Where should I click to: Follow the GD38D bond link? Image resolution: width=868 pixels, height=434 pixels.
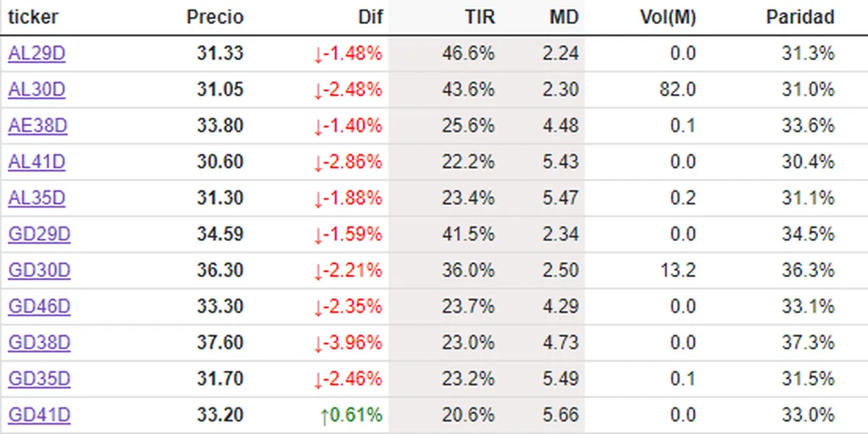click(x=39, y=343)
